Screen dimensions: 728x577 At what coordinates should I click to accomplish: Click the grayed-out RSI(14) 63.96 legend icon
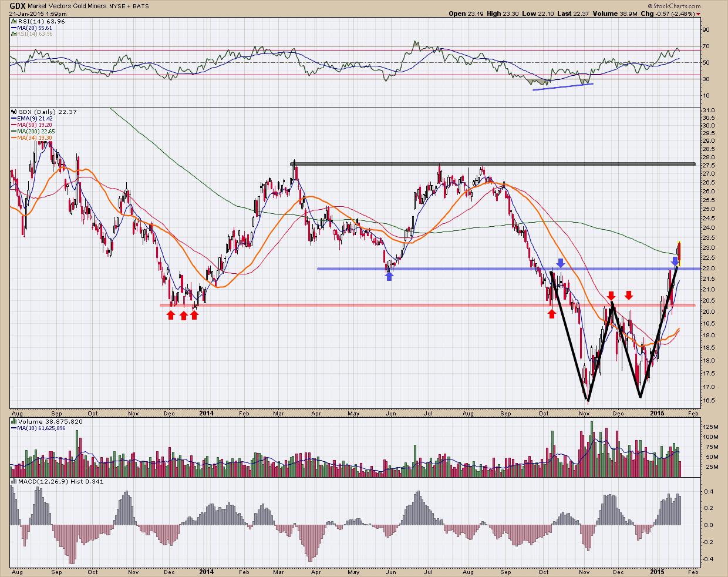click(13, 34)
